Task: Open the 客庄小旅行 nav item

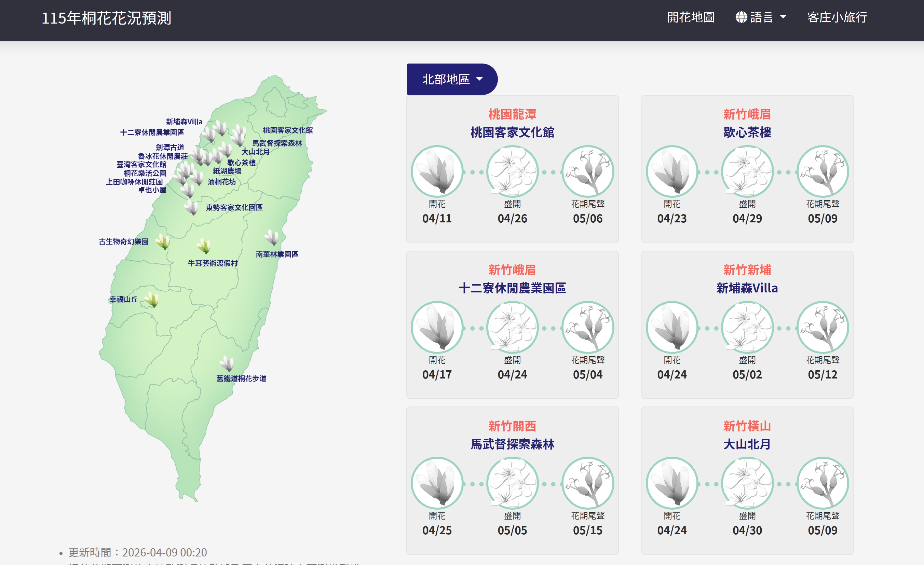Action: [x=837, y=17]
